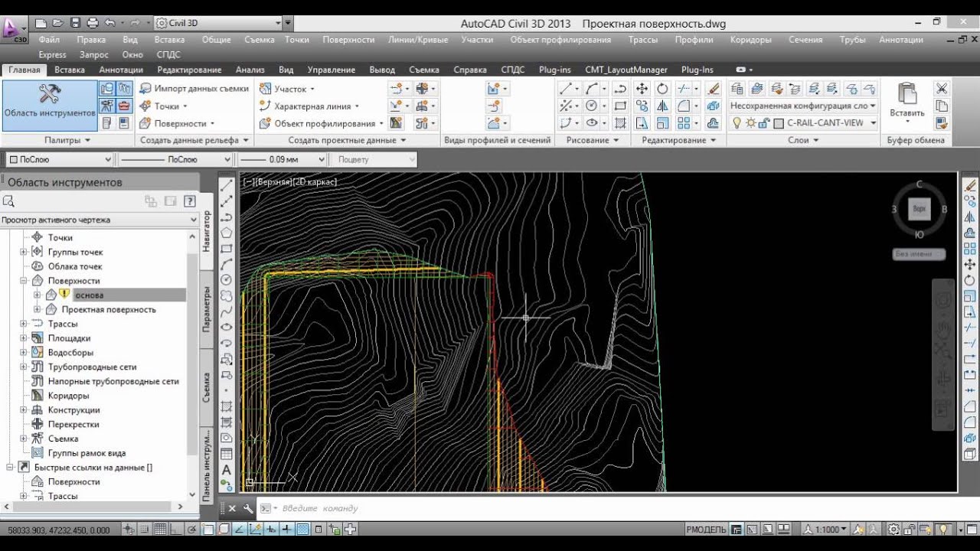Click the Cut scissors icon in Буфер обмена
This screenshot has width=980, height=551.
(942, 89)
